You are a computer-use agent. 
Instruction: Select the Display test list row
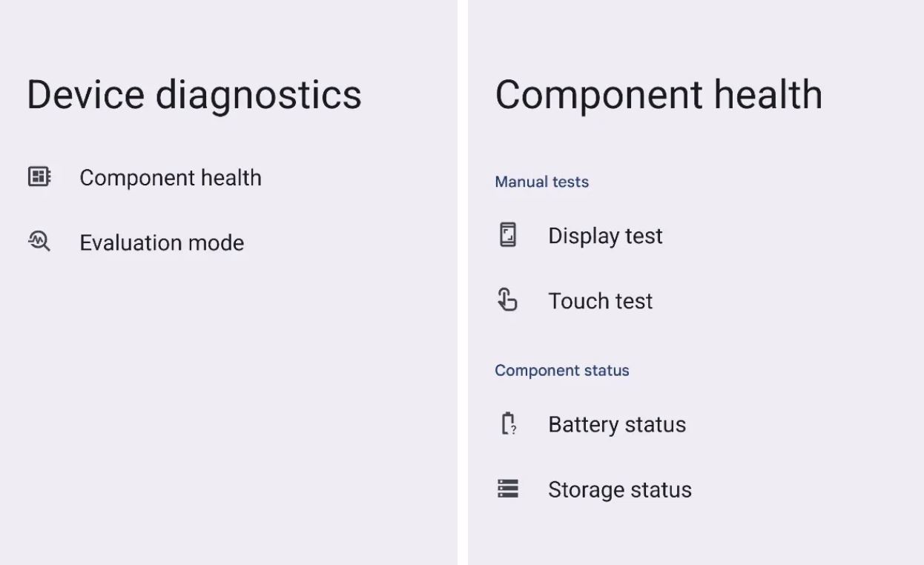(605, 236)
